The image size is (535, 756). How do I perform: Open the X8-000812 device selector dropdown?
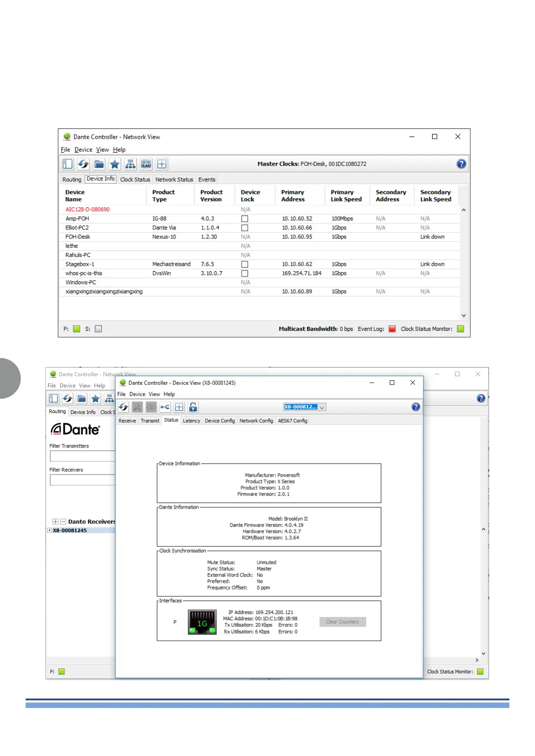pyautogui.click(x=304, y=407)
